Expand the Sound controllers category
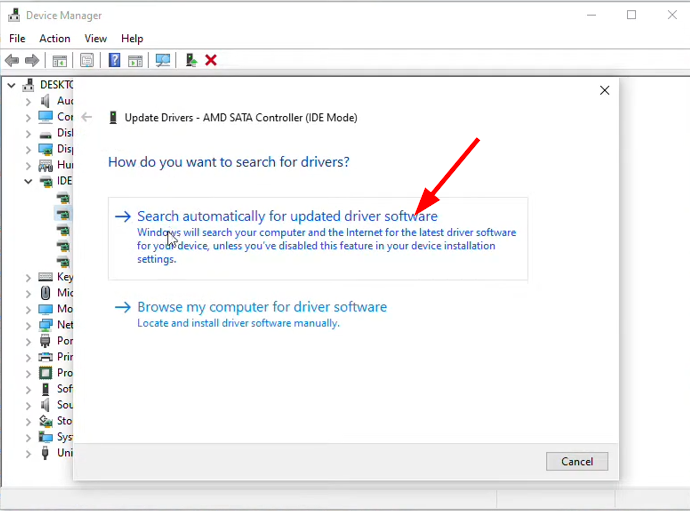 tap(28, 405)
